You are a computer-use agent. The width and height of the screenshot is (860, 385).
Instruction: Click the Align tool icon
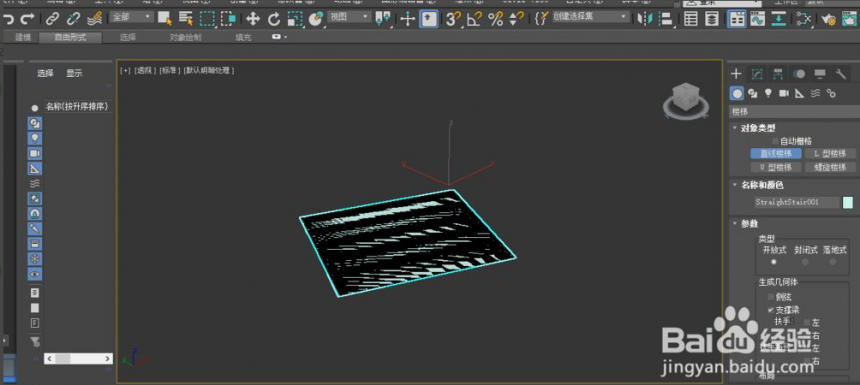pos(665,19)
